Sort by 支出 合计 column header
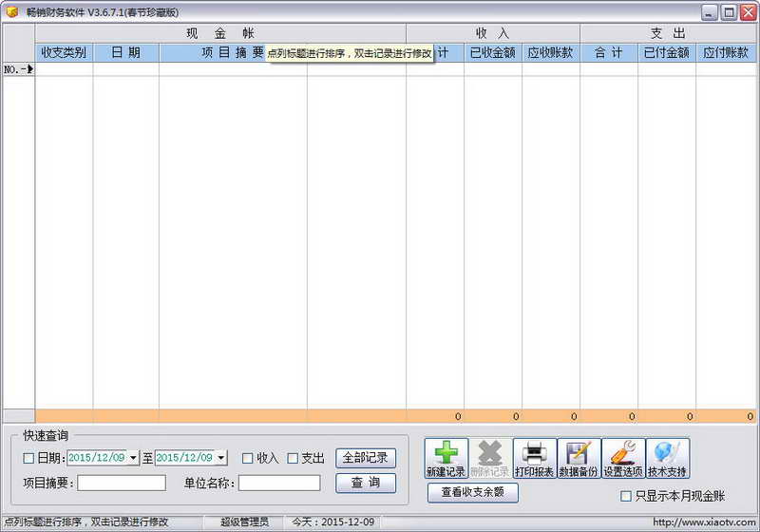760x532 pixels. (609, 52)
